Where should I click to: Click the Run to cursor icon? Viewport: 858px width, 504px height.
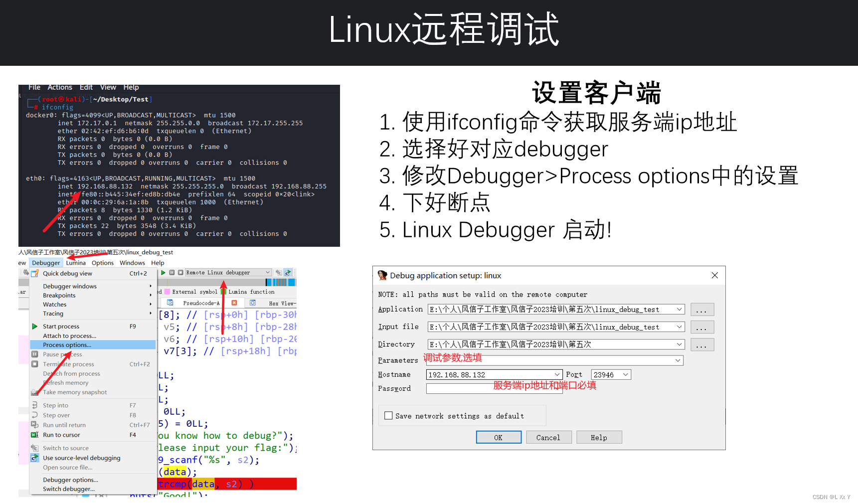[x=35, y=435]
